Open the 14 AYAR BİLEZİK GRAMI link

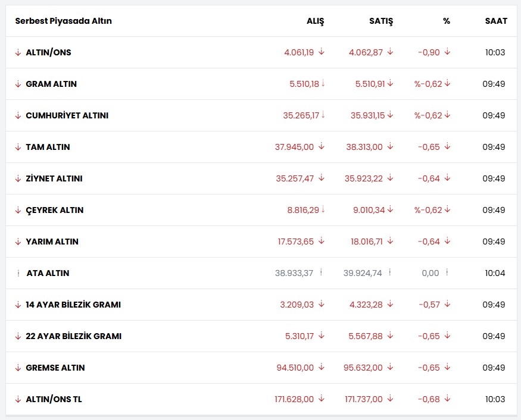click(x=73, y=305)
